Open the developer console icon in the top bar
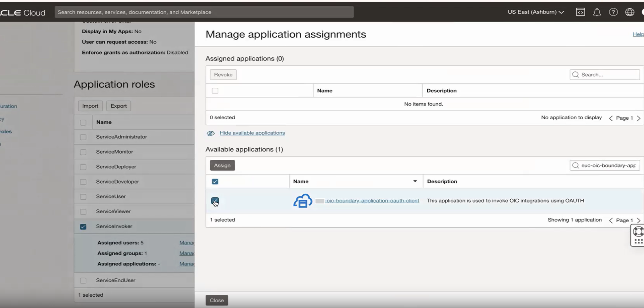 [x=580, y=12]
